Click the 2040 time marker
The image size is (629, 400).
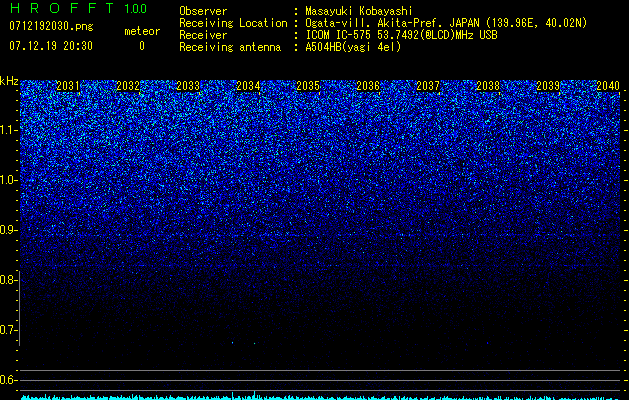608,86
